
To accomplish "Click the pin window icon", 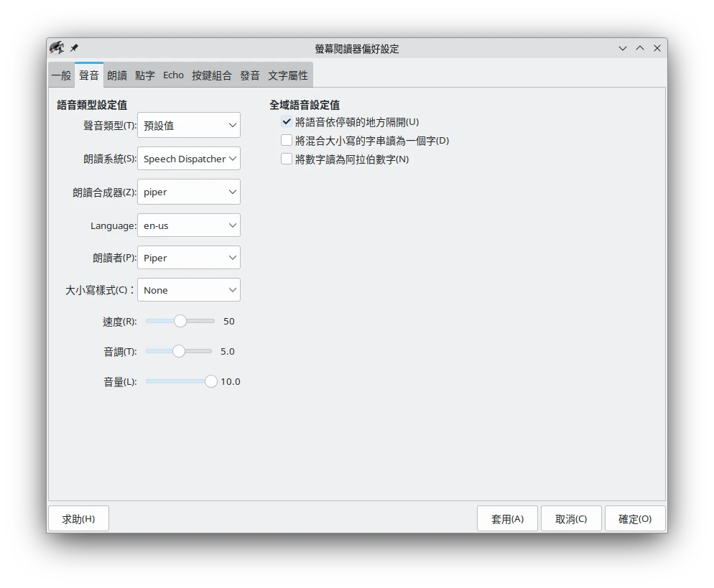I will click(x=74, y=48).
